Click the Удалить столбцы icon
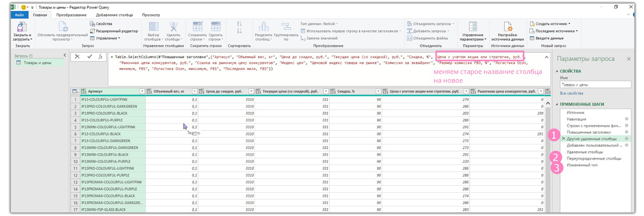The height and width of the screenshot is (216, 644). pyautogui.click(x=173, y=27)
